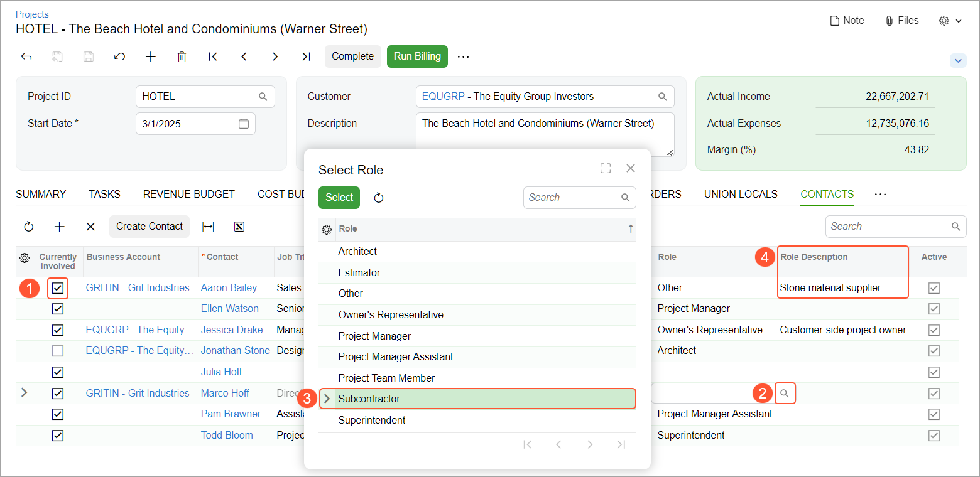980x477 pixels.
Task: Uncheck Currently Involved for Aaron Bailey
Action: click(x=58, y=288)
